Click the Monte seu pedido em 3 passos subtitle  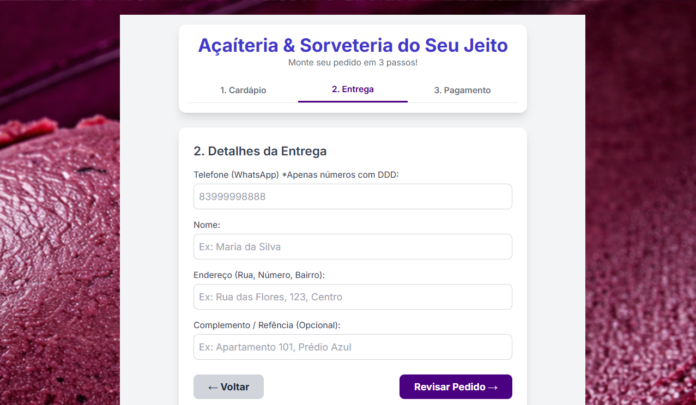point(353,63)
